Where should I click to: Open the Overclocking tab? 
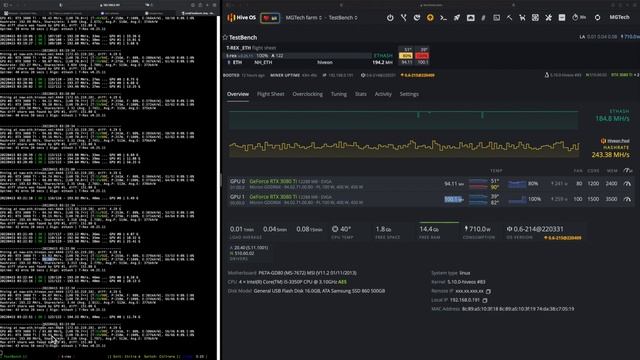click(307, 94)
